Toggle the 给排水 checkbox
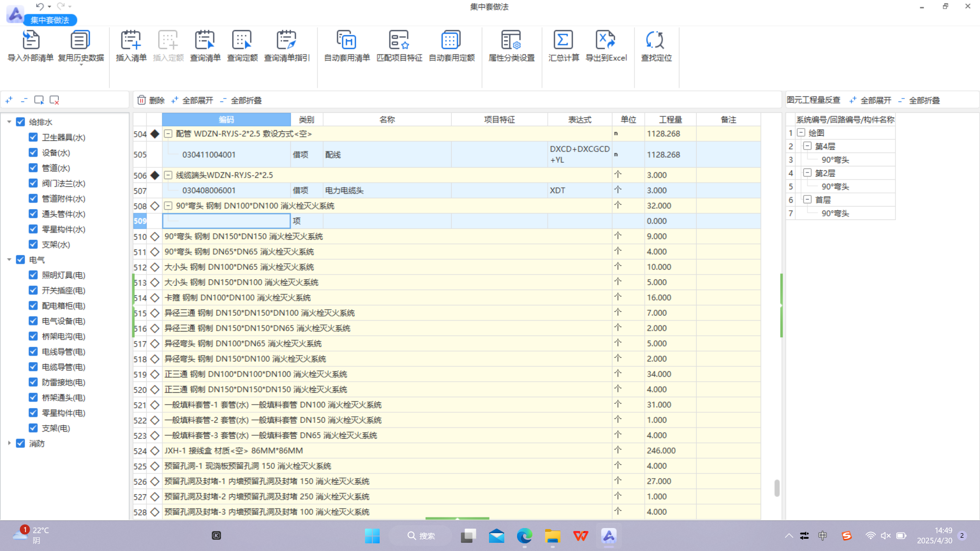Image resolution: width=980 pixels, height=551 pixels. tap(20, 122)
